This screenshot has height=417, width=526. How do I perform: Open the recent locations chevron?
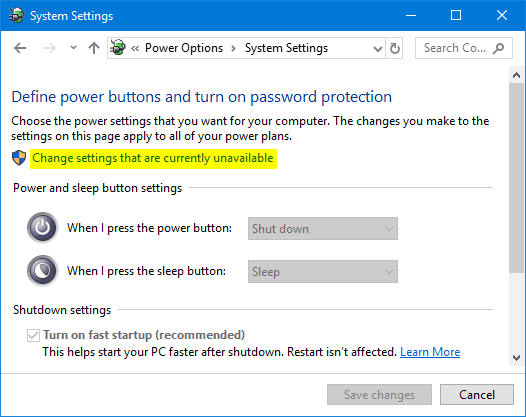coord(73,48)
